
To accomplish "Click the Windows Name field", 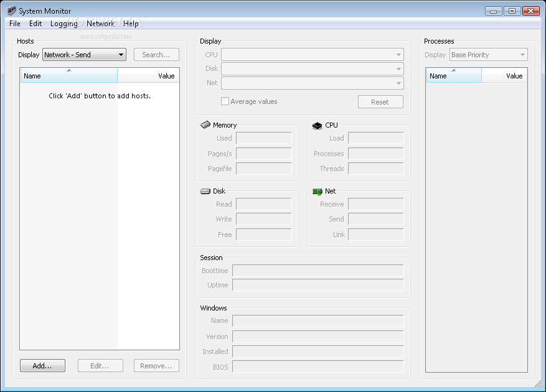I will pos(318,320).
